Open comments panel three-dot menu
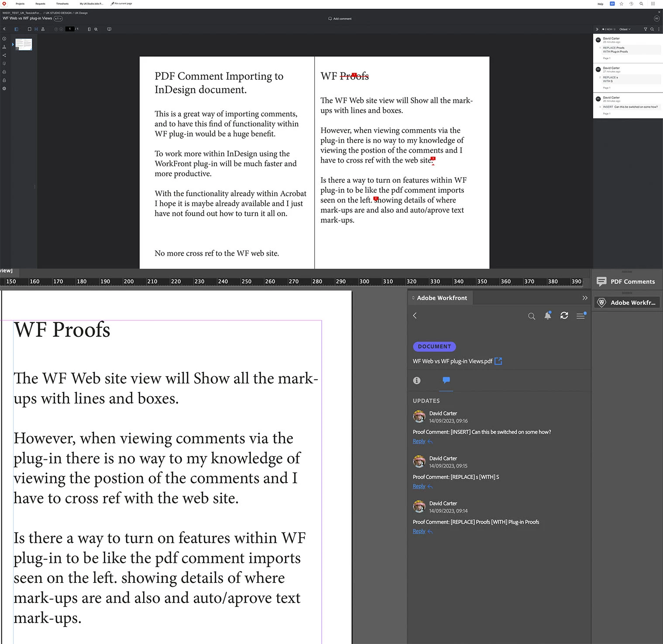Screen dimensions: 663x644 click(x=659, y=29)
